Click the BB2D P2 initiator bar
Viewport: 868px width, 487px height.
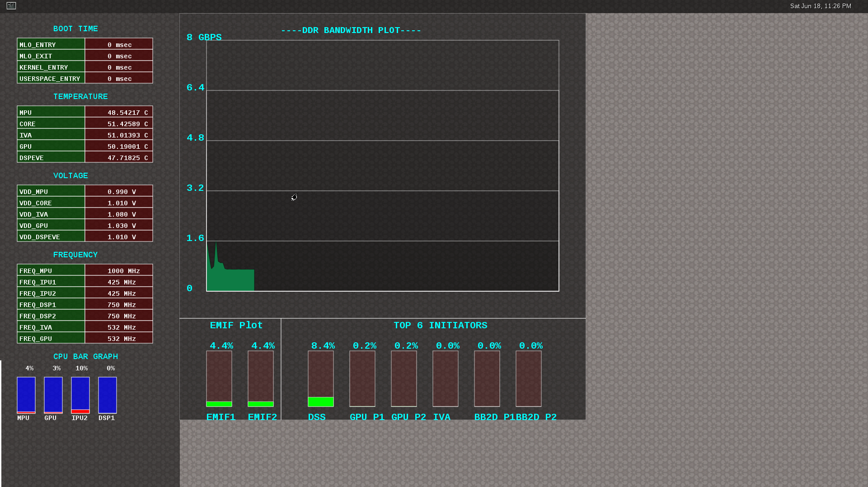529,379
